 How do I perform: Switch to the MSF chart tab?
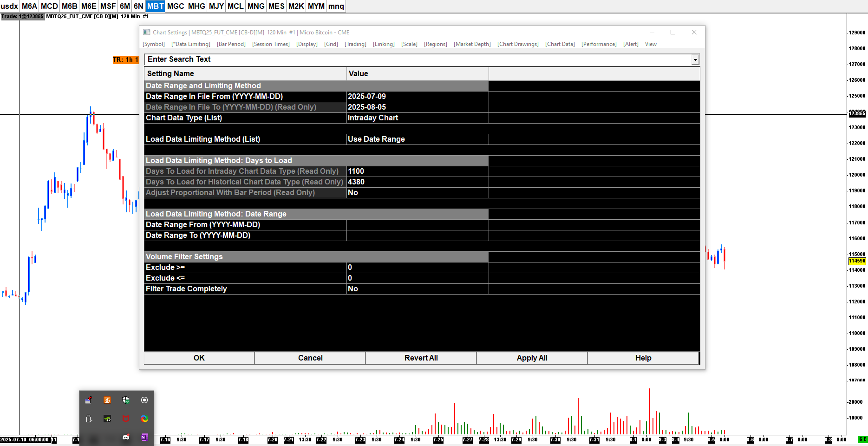tap(108, 6)
